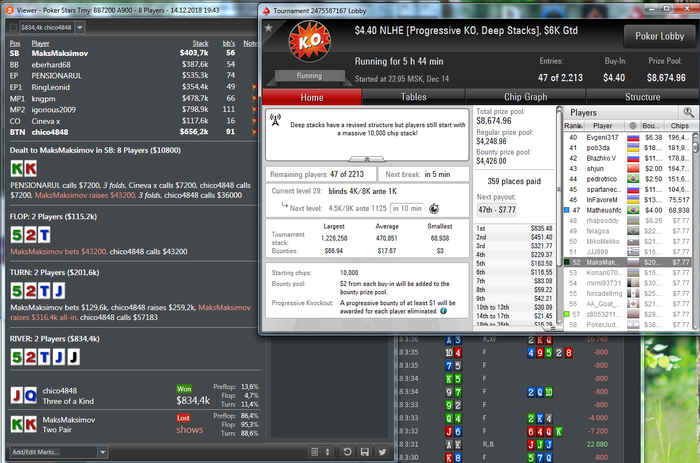Viewport: 700px width, 463px height.
Task: Click the green Won badge for chico4848
Action: click(184, 389)
